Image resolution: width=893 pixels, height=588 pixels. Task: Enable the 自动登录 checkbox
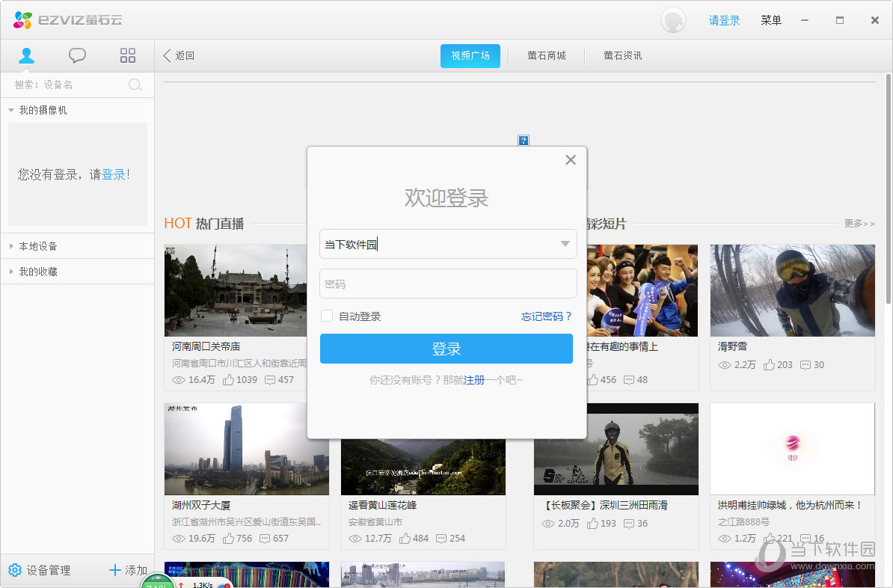point(327,316)
